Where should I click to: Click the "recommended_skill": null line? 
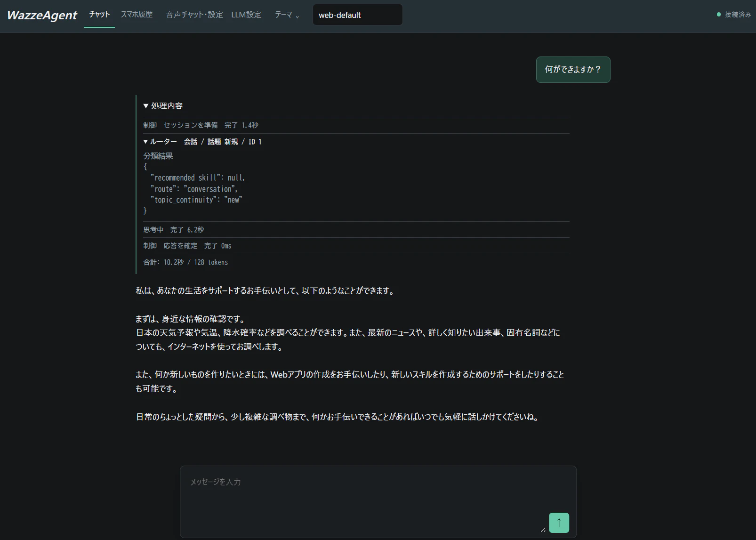click(x=198, y=177)
